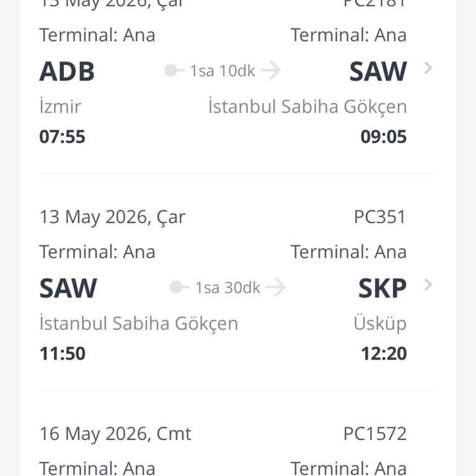Select the SKP arrival airport code
476x476 pixels.
(x=382, y=288)
